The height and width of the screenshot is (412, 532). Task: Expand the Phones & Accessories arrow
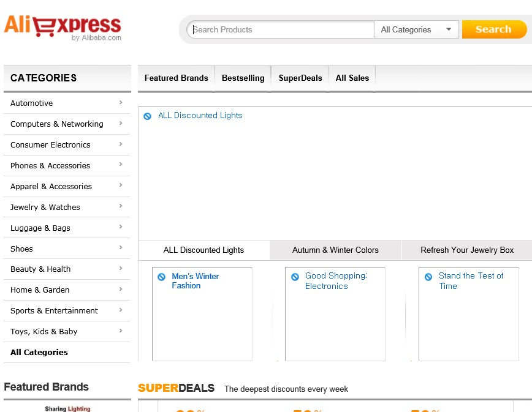point(121,164)
